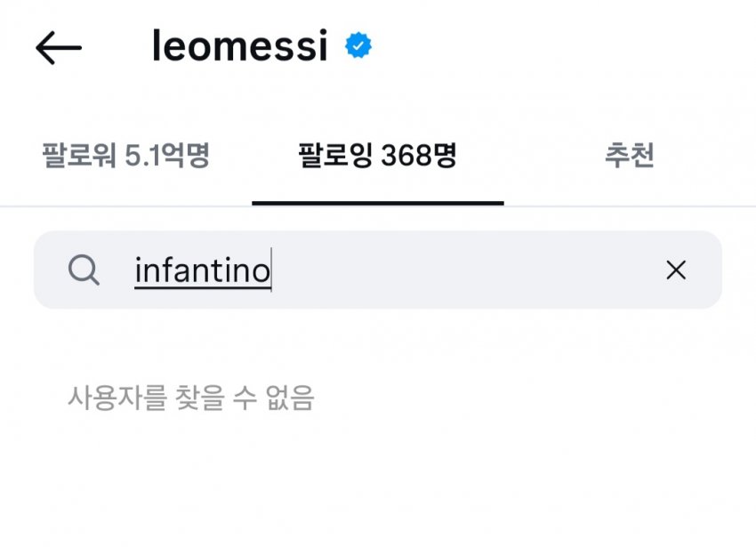The height and width of the screenshot is (547, 756).
Task: Click the magnifying glass search icon
Action: coord(84,269)
